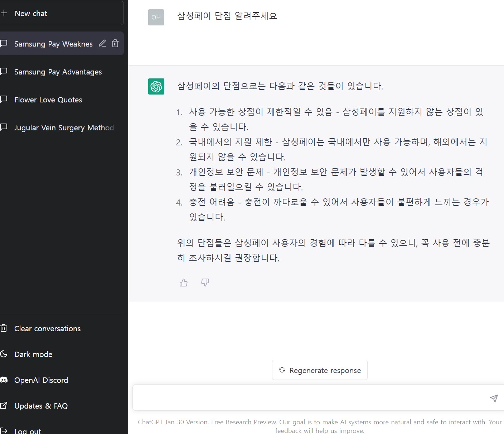The height and width of the screenshot is (434, 504).
Task: Click the user prompt text 삼성페이 단점 알려주세요
Action: [227, 16]
